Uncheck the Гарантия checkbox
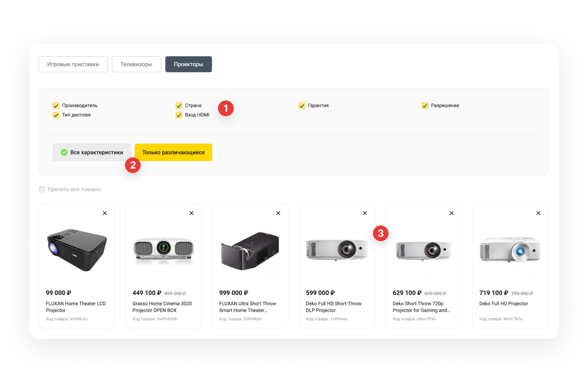The image size is (588, 374). (302, 105)
